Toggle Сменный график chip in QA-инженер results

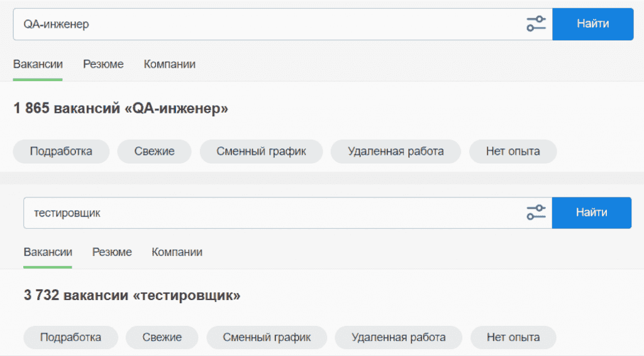261,152
